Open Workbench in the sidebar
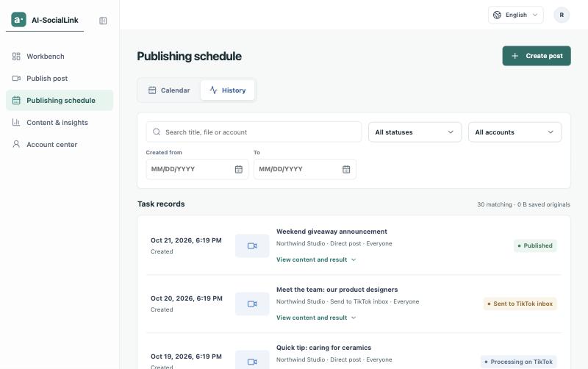The height and width of the screenshot is (369, 588). 60,57
